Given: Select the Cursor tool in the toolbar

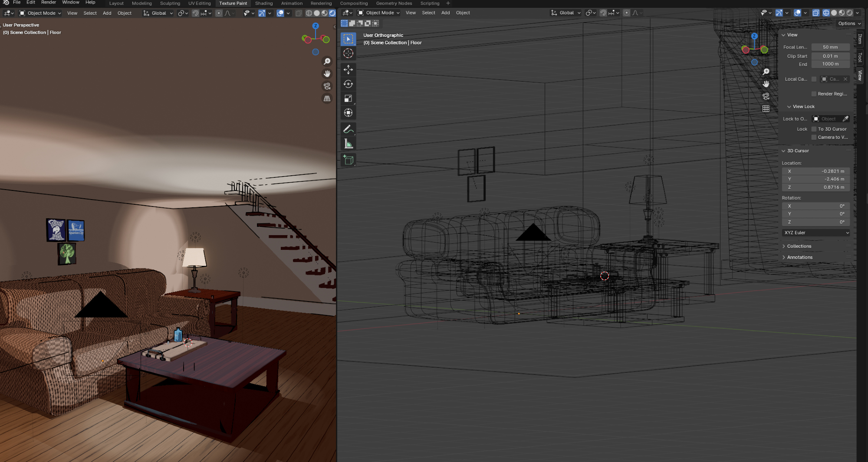Looking at the screenshot, I should coord(348,53).
